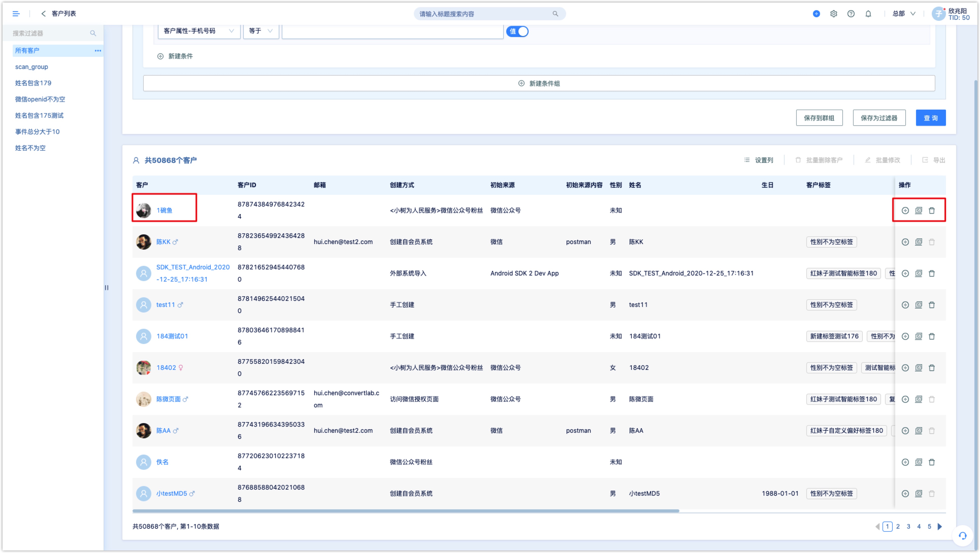
Task: Open the detail icon for the 184测试01 row
Action: pos(918,336)
